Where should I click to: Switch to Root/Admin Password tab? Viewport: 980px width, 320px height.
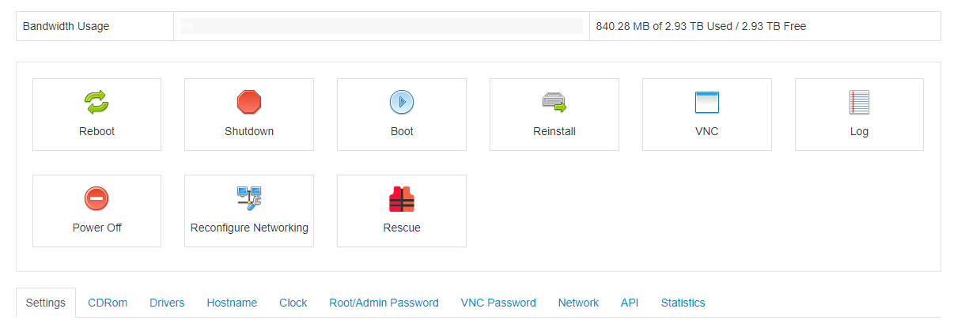point(384,303)
